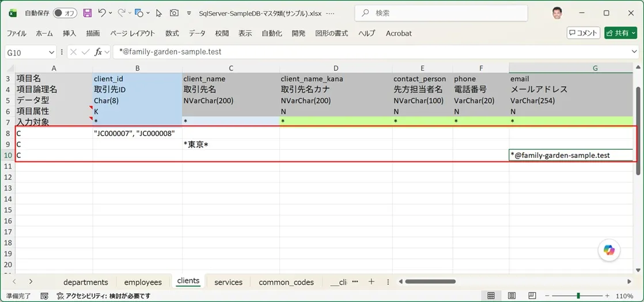The image size is (644, 302).
Task: Open the ファイル menu tab
Action: pos(17,33)
